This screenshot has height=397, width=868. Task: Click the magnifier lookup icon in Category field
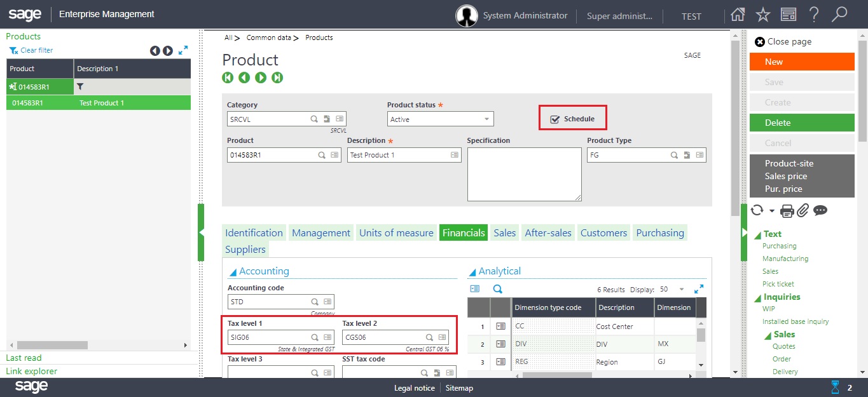click(x=314, y=119)
